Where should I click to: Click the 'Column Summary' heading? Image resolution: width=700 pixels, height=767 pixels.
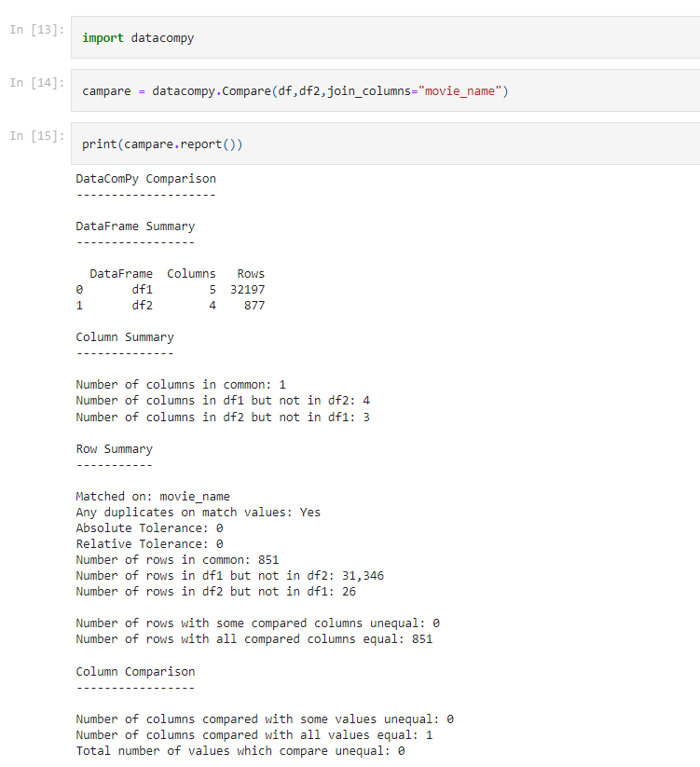pos(125,337)
